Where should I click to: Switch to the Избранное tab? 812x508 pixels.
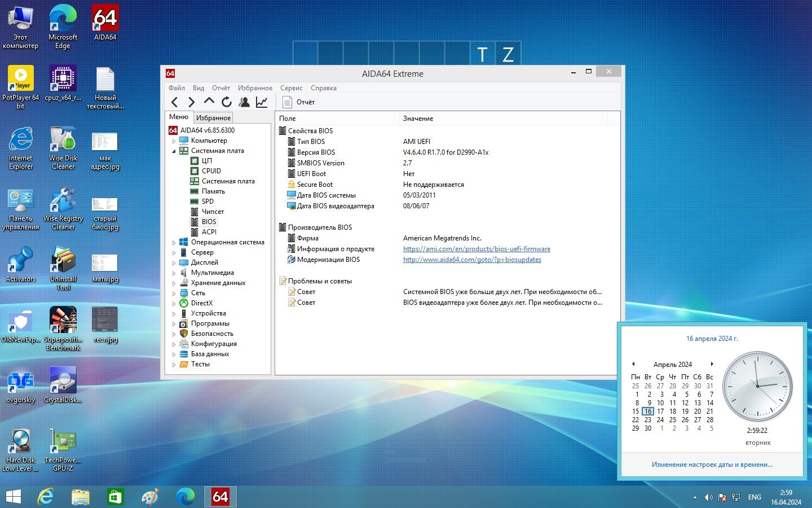coord(213,117)
